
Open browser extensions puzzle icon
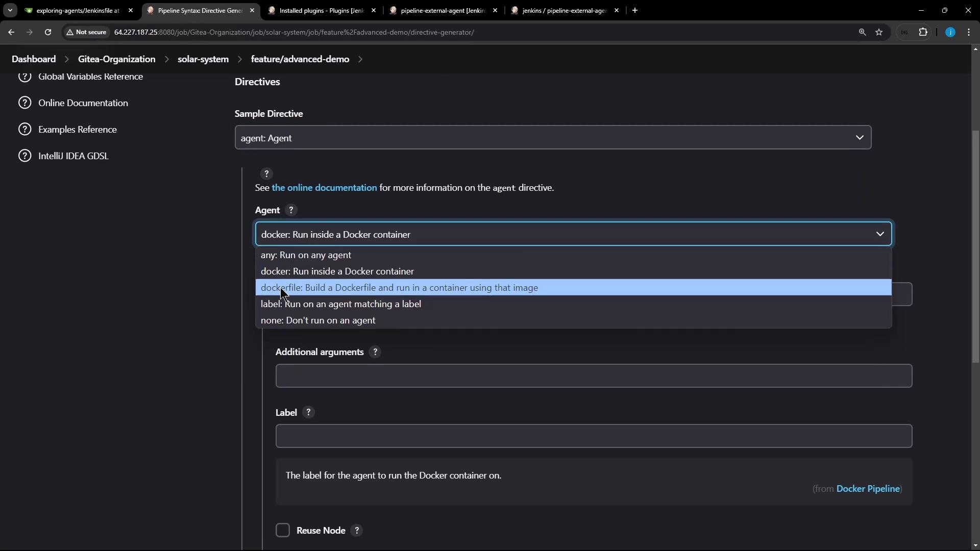click(x=923, y=32)
